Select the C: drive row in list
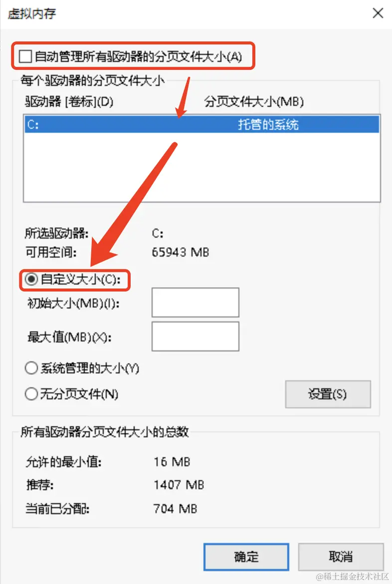The width and height of the screenshot is (392, 584). point(202,124)
